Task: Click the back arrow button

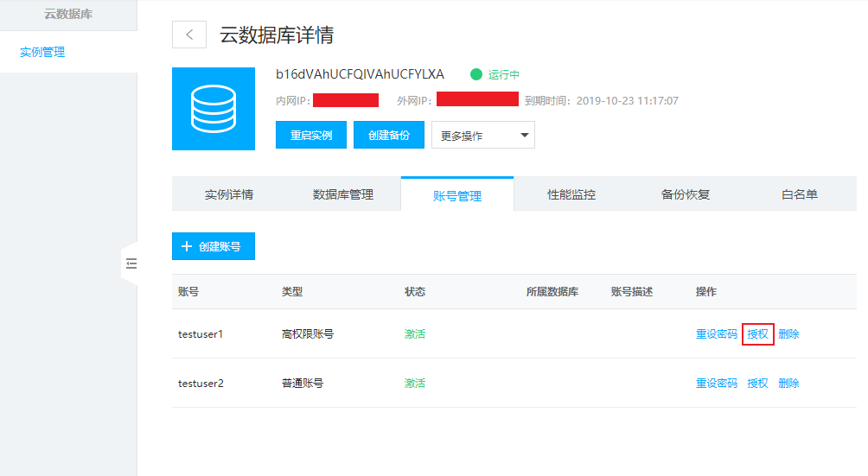Action: [x=189, y=35]
